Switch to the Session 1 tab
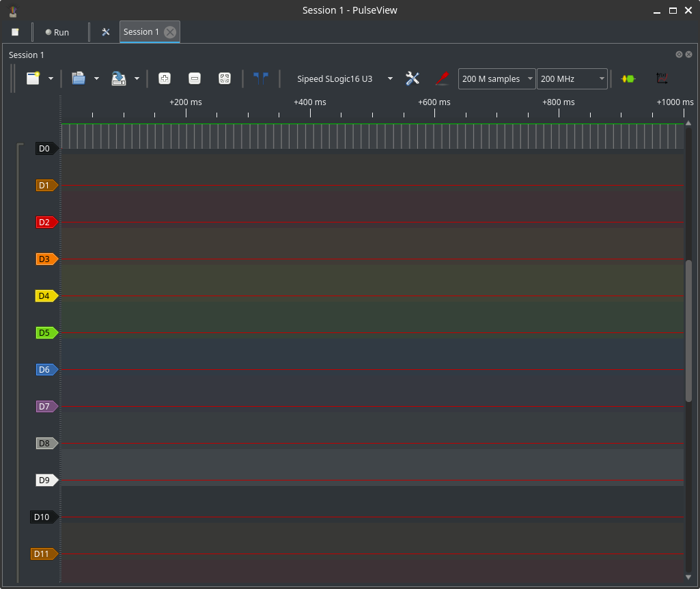 click(141, 32)
